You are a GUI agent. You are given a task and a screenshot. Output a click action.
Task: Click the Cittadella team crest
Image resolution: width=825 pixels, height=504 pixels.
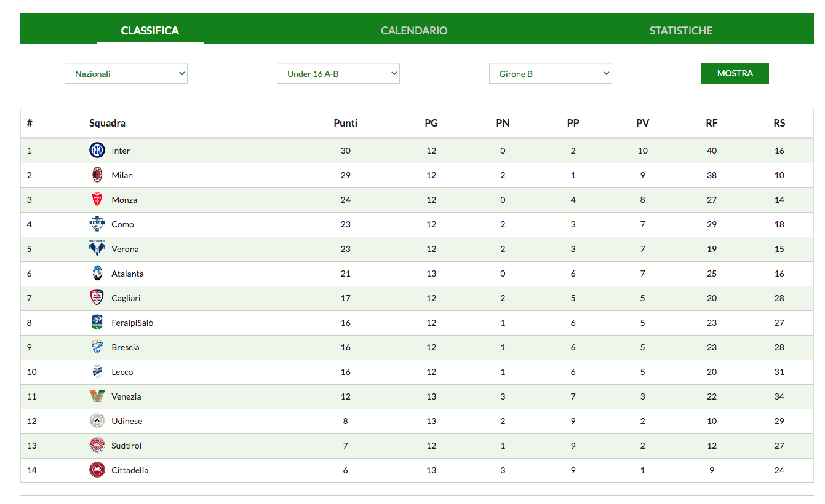pyautogui.click(x=97, y=470)
